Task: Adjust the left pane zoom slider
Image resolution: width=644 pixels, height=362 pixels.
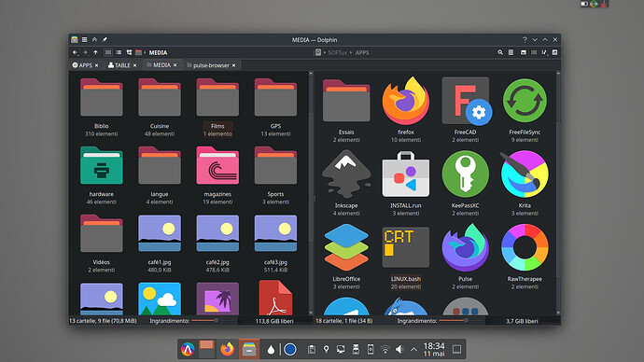Action: pyautogui.click(x=212, y=321)
